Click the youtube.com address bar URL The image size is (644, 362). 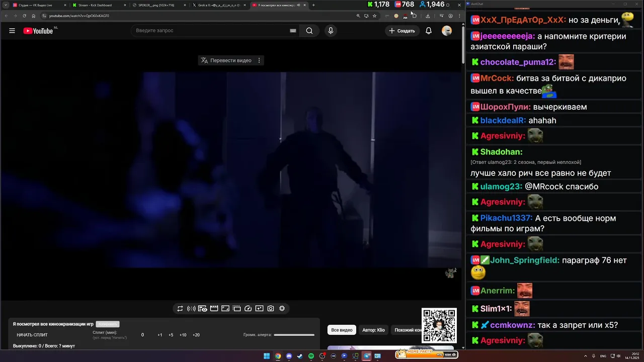[x=79, y=16]
